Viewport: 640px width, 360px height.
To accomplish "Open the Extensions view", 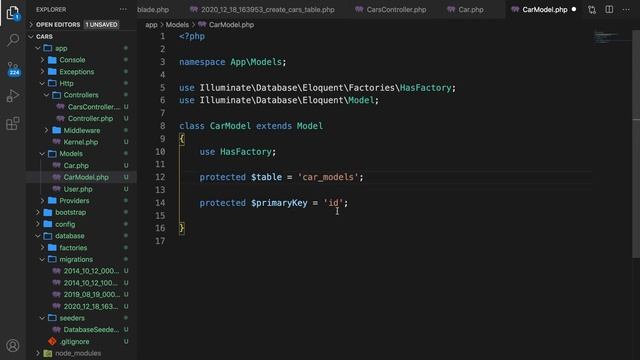I will pyautogui.click(x=13, y=123).
